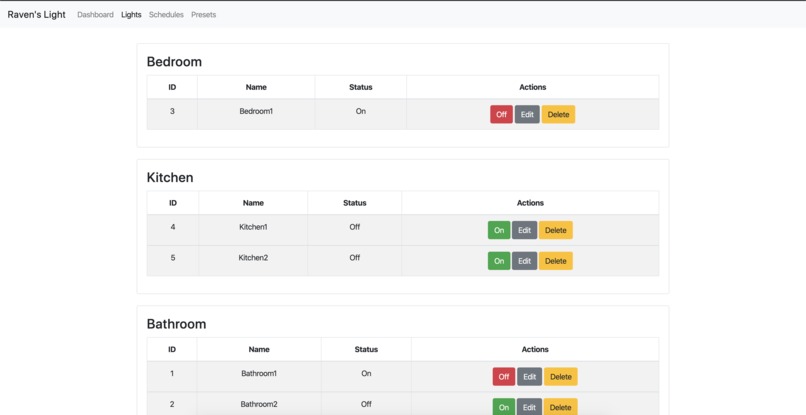Click the Bedroom1 name cell
The height and width of the screenshot is (415, 806).
(256, 114)
